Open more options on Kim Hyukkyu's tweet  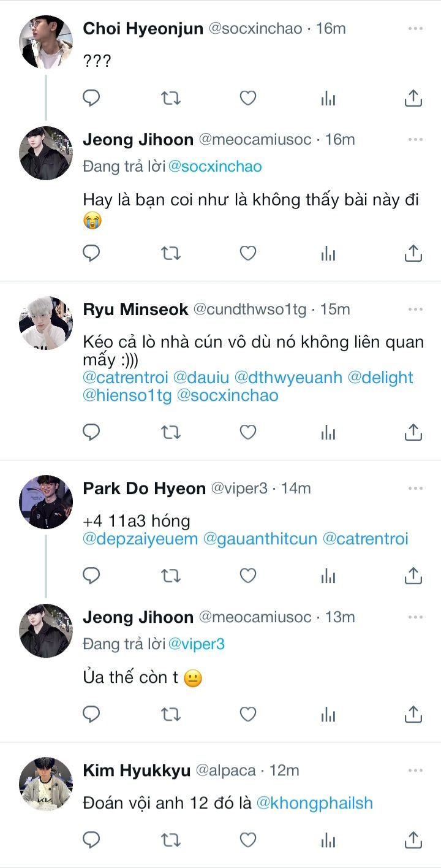(415, 771)
